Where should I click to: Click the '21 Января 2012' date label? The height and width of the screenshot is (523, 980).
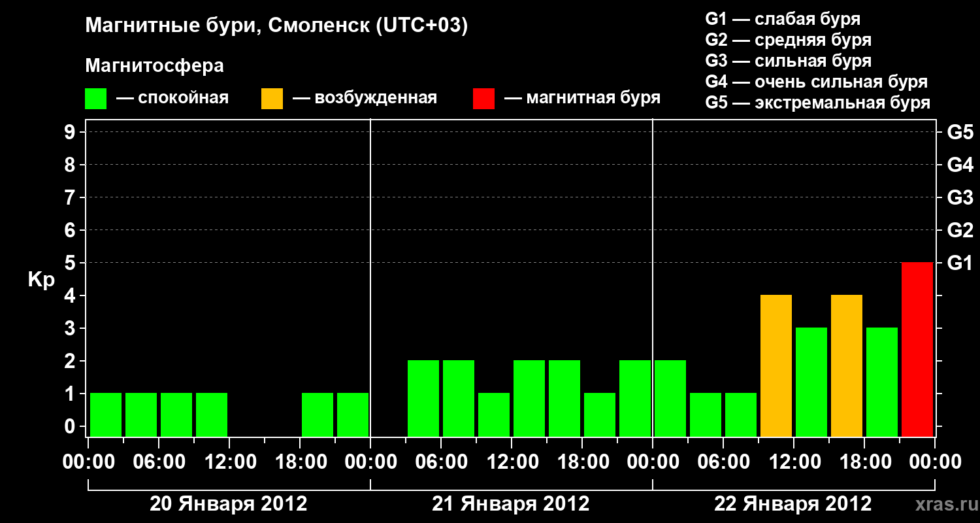point(511,504)
